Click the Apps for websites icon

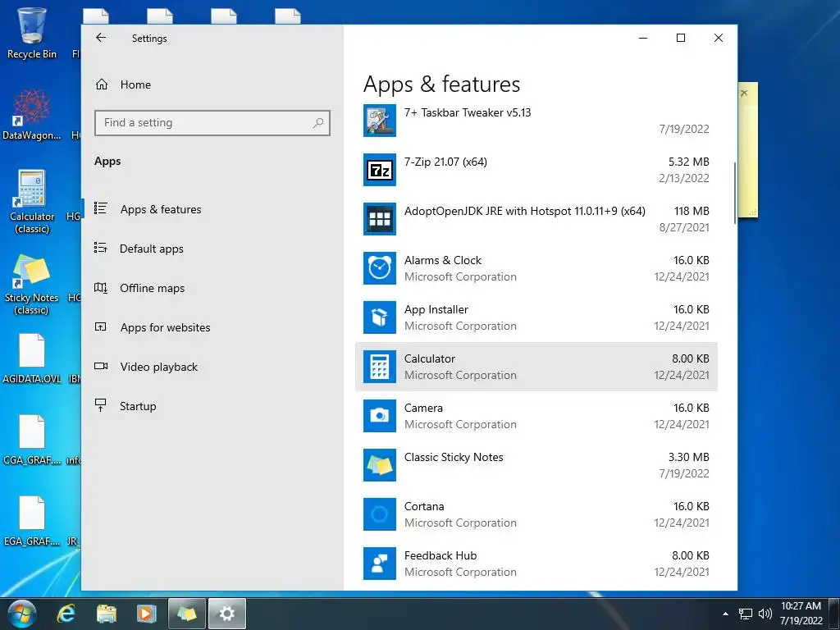[101, 326]
